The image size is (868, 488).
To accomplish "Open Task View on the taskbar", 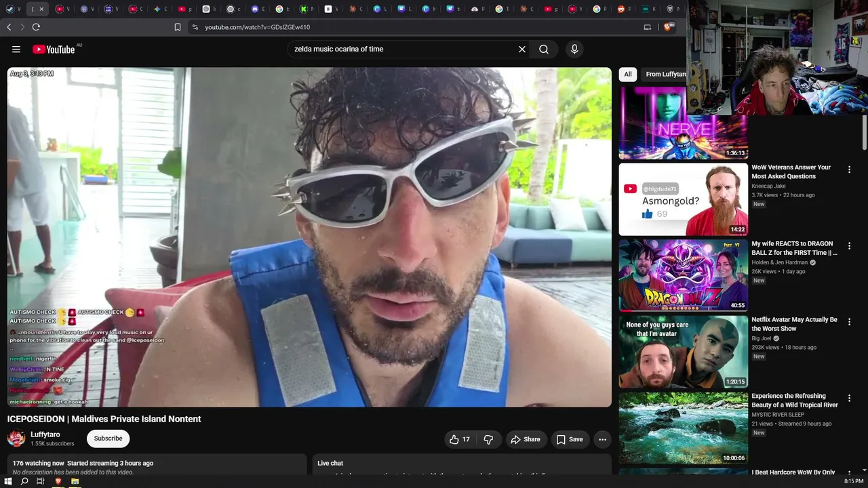I will click(41, 481).
